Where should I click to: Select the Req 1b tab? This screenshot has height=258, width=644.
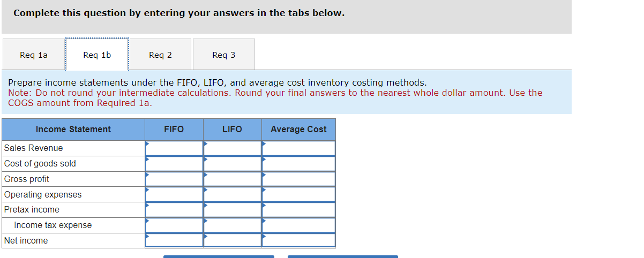[97, 55]
